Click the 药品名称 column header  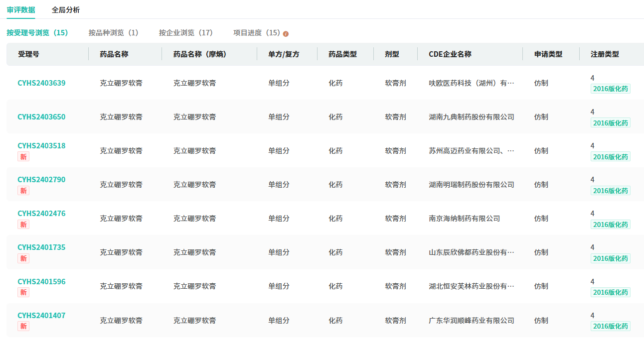click(x=114, y=54)
